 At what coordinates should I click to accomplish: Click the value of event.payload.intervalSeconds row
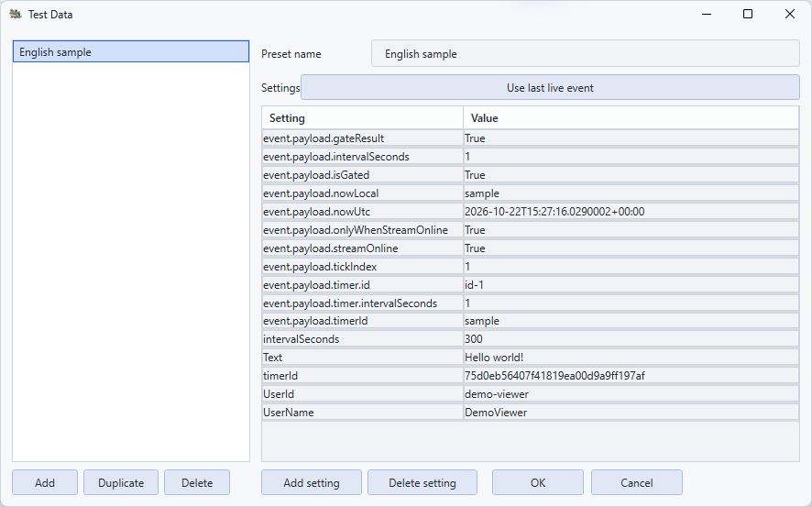(x=631, y=157)
